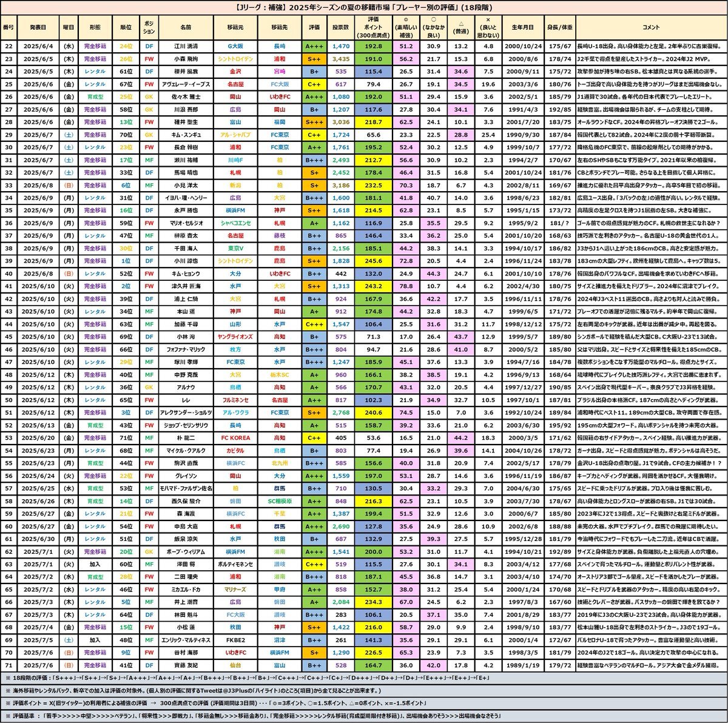Select destination club 栃木SC
This screenshot has height=723, width=728.
279,375
